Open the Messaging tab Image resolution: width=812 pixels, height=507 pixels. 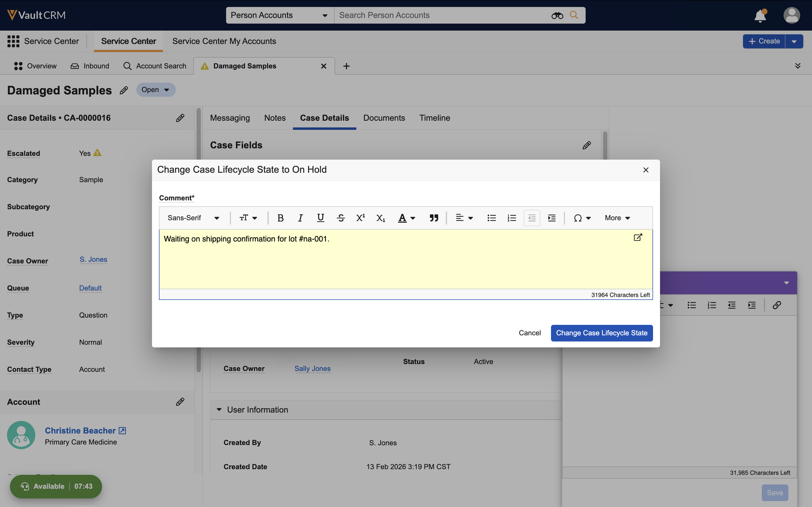click(x=230, y=118)
